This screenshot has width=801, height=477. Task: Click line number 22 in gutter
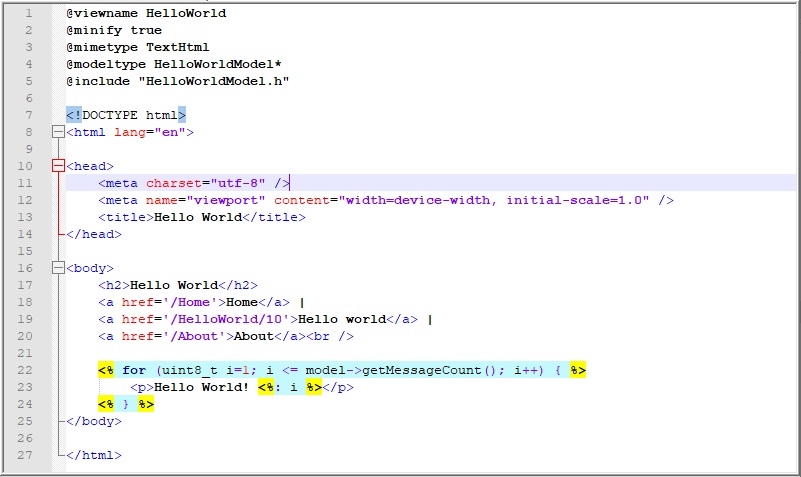25,370
